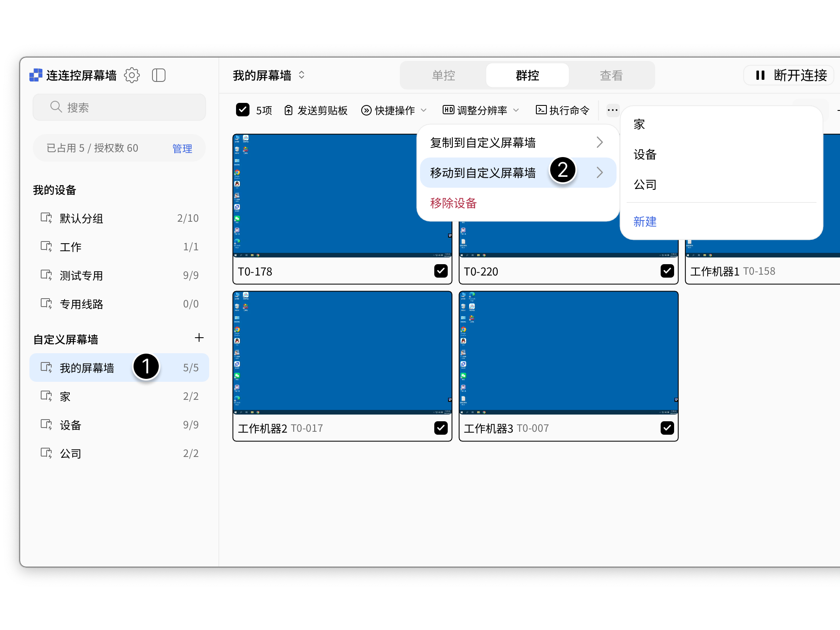The image size is (840, 630).
Task: Uncheck the T0-178 device checkbox
Action: click(441, 271)
